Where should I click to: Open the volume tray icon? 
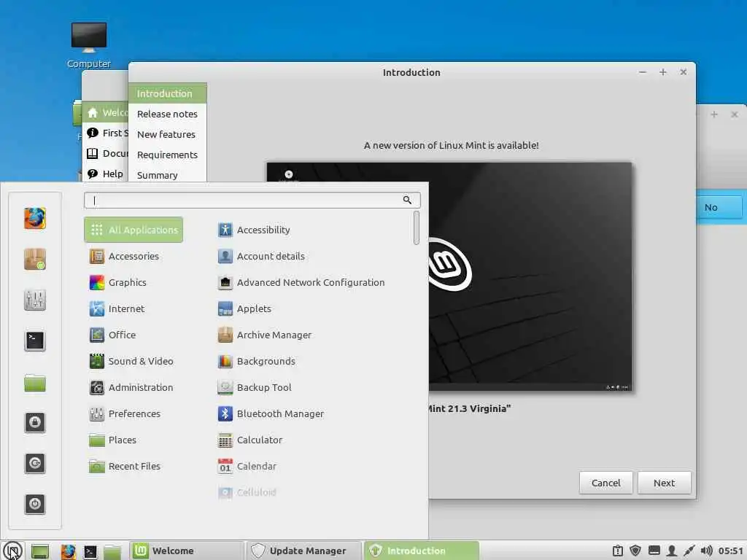[x=706, y=551]
